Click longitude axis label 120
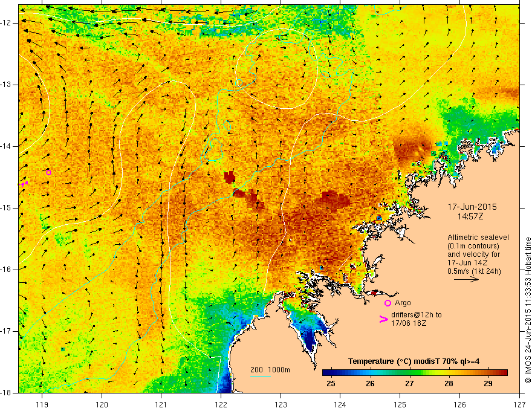 click(102, 404)
